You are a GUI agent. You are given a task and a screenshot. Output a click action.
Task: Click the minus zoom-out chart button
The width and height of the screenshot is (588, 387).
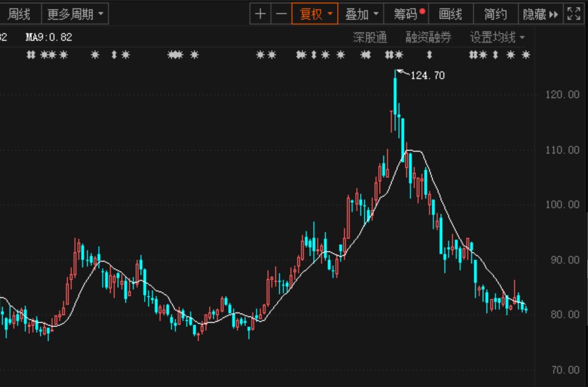coord(281,14)
